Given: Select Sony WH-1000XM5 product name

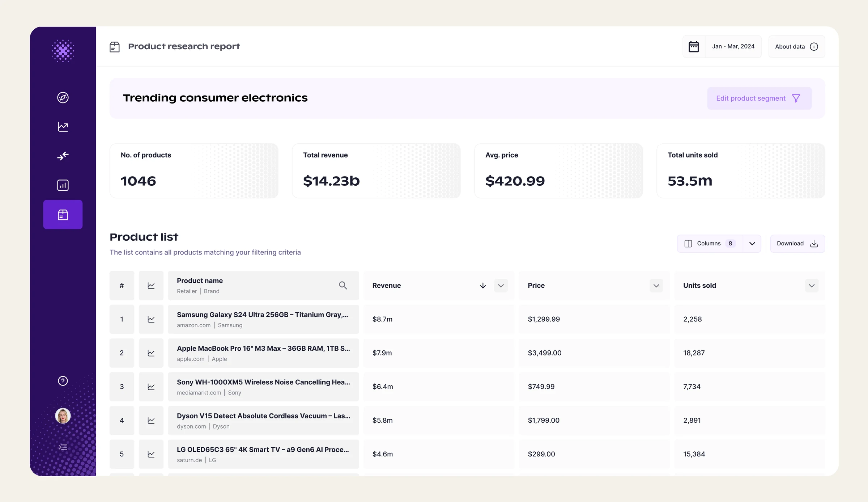Looking at the screenshot, I should click(x=263, y=382).
